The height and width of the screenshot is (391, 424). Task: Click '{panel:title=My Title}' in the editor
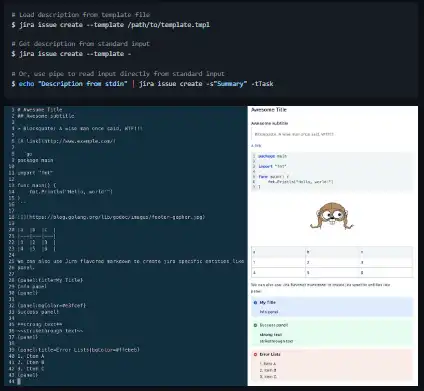[50, 280]
